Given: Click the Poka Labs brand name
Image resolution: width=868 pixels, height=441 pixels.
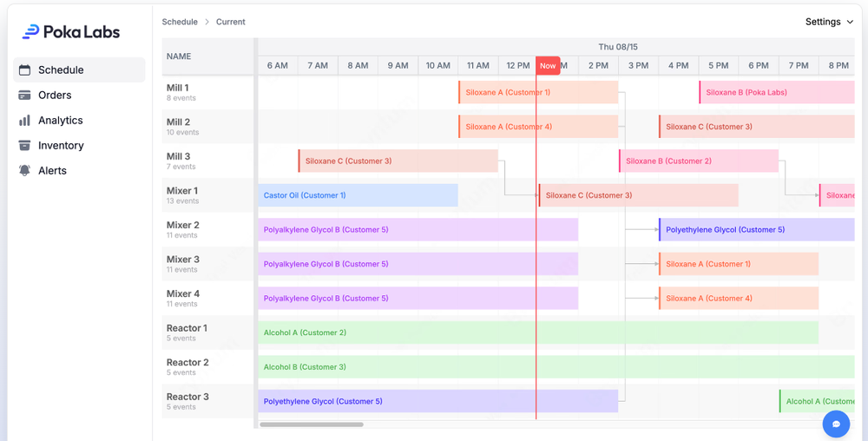Looking at the screenshot, I should tap(82, 32).
